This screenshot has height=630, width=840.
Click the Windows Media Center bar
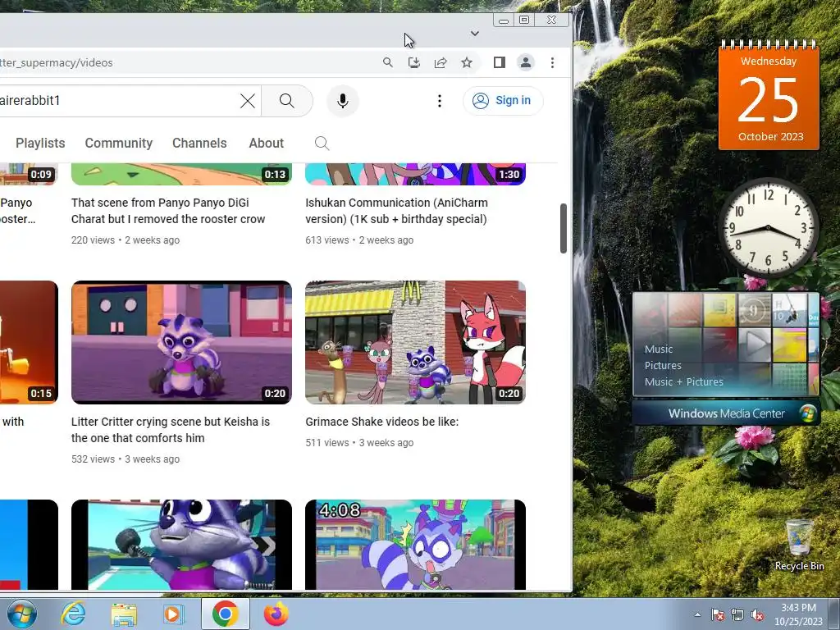[x=726, y=413]
